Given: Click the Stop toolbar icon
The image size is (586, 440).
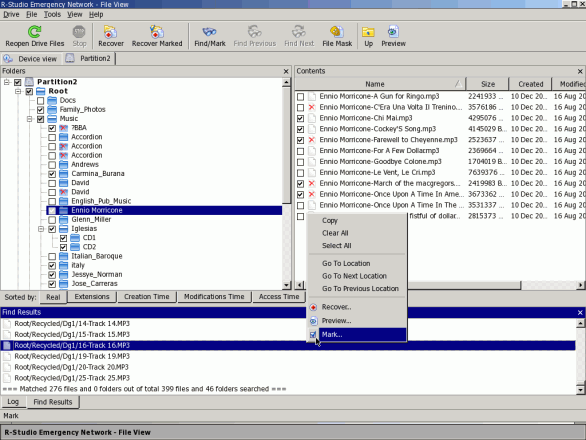Looking at the screenshot, I should (x=79, y=31).
